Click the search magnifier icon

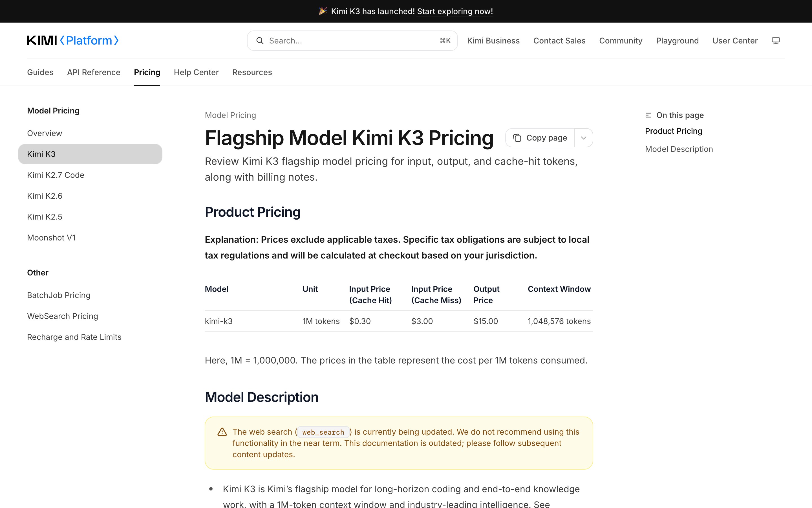coord(260,41)
